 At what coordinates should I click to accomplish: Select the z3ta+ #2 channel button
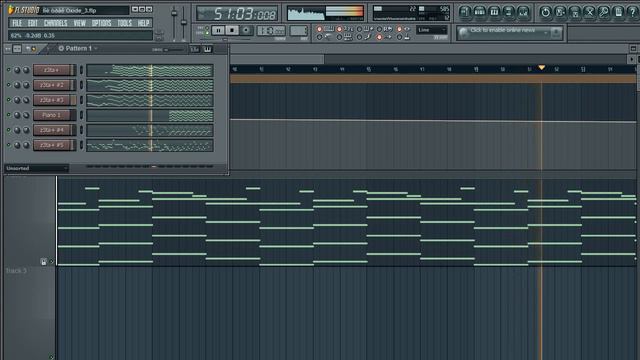(52, 85)
